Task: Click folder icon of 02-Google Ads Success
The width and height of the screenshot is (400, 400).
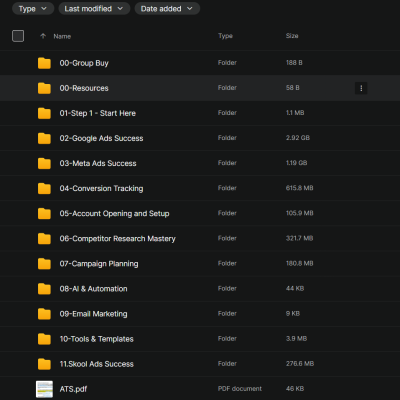Action: pyautogui.click(x=44, y=138)
